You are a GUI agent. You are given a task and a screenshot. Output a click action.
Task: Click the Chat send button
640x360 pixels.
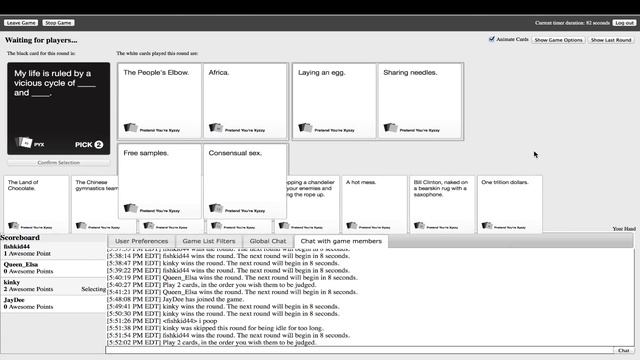(x=624, y=350)
